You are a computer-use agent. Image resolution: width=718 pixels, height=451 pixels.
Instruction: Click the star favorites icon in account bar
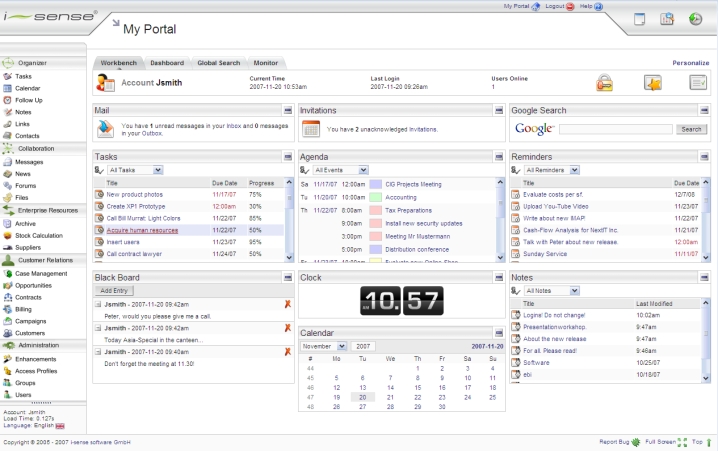[x=652, y=83]
